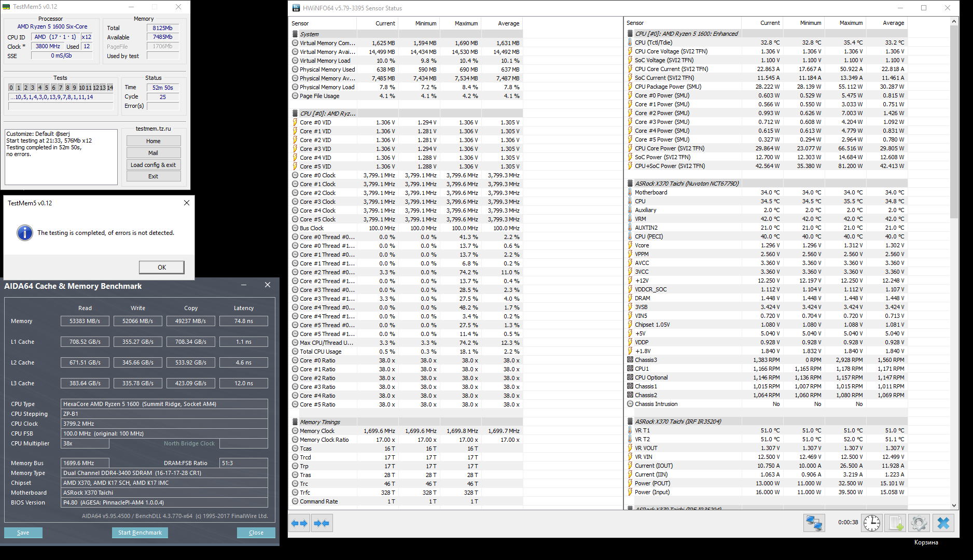Click the TestMem5 title bar app icon
The height and width of the screenshot is (560, 973).
(x=6, y=7)
